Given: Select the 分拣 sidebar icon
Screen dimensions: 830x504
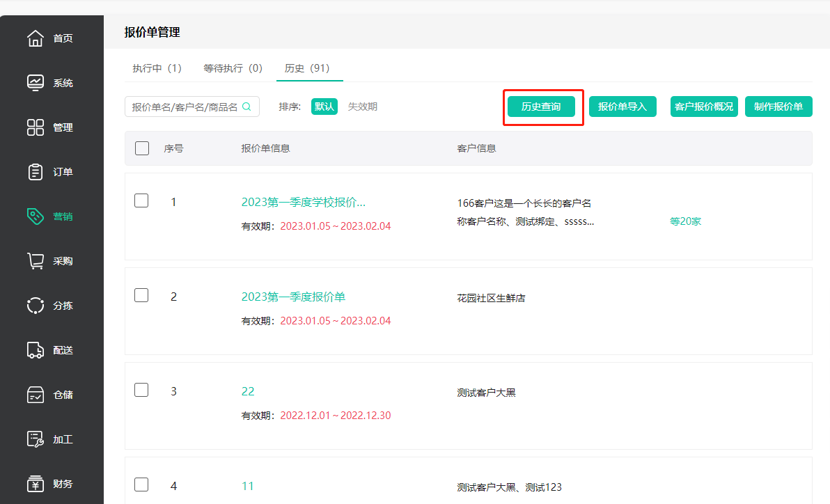Looking at the screenshot, I should (35, 305).
